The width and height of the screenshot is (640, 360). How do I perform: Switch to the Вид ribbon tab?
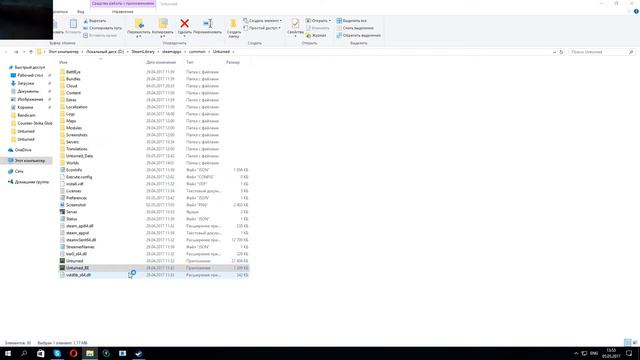pyautogui.click(x=80, y=12)
